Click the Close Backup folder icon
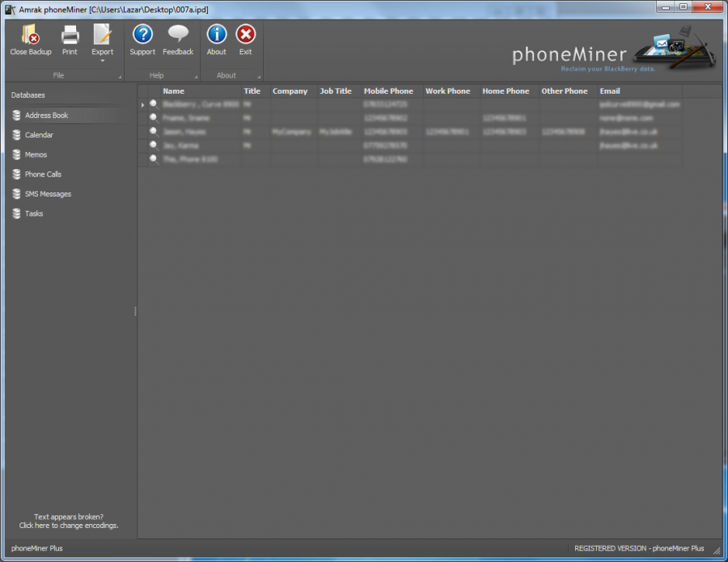This screenshot has width=728, height=562. click(x=31, y=34)
